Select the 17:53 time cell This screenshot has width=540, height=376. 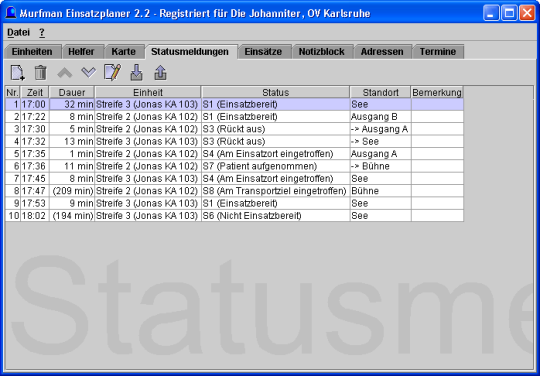pyautogui.click(x=35, y=203)
